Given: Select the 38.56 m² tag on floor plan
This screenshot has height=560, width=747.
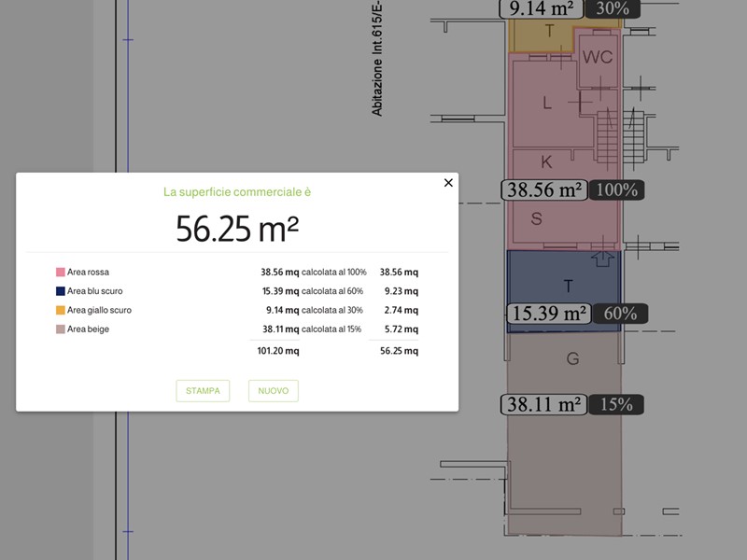Looking at the screenshot, I should (545, 190).
